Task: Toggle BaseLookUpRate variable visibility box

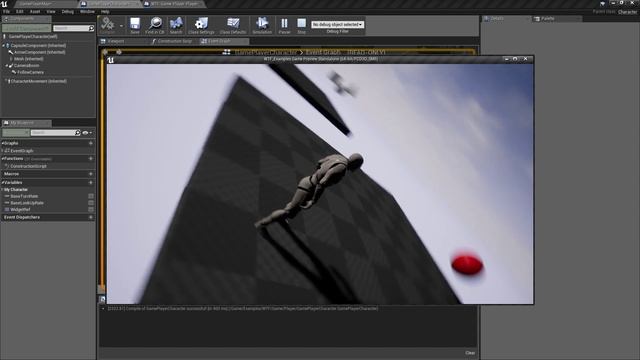Action: pyautogui.click(x=91, y=203)
